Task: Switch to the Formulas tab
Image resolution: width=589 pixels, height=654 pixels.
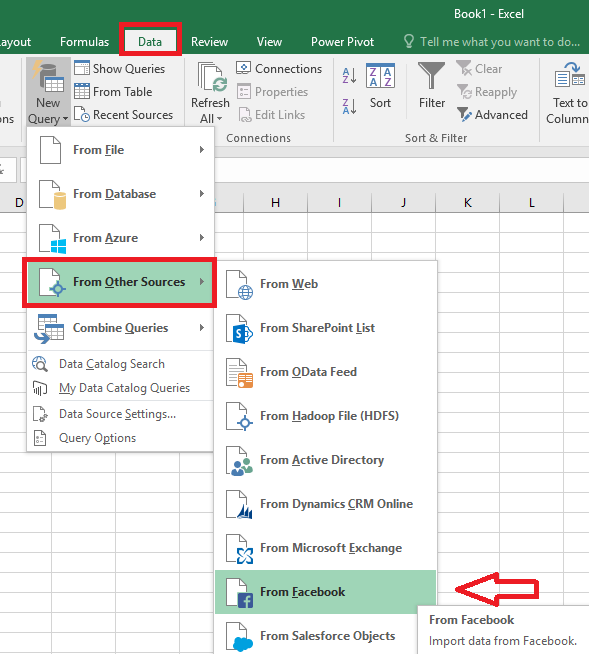Action: (x=84, y=42)
